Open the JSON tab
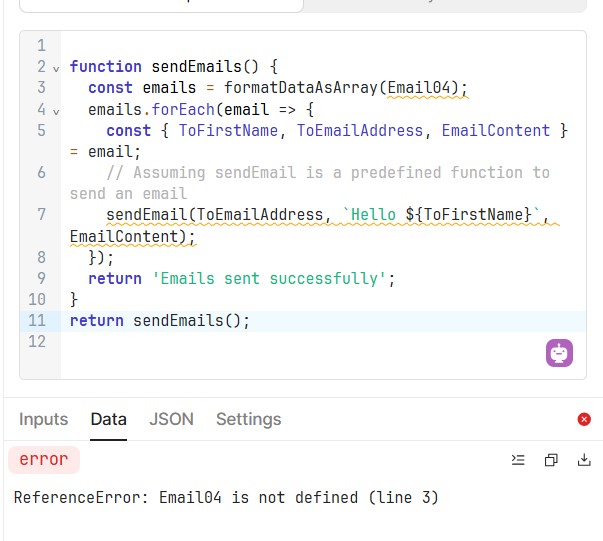 coord(171,419)
